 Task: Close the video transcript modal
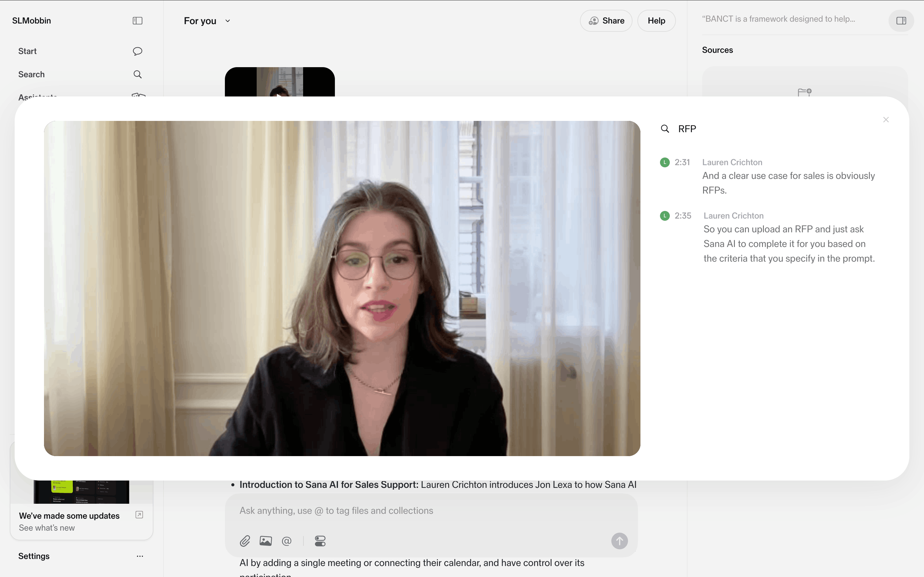coord(886,120)
